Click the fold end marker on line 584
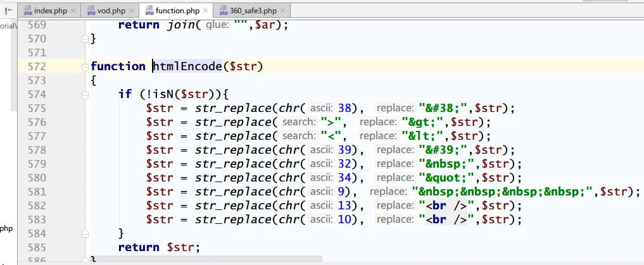The image size is (644, 265). click(85, 233)
